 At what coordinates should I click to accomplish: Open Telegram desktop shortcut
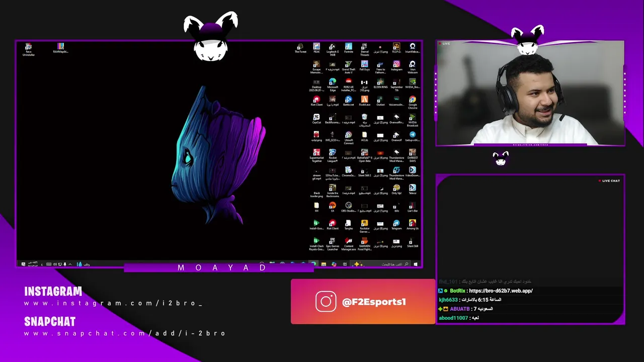(x=396, y=225)
